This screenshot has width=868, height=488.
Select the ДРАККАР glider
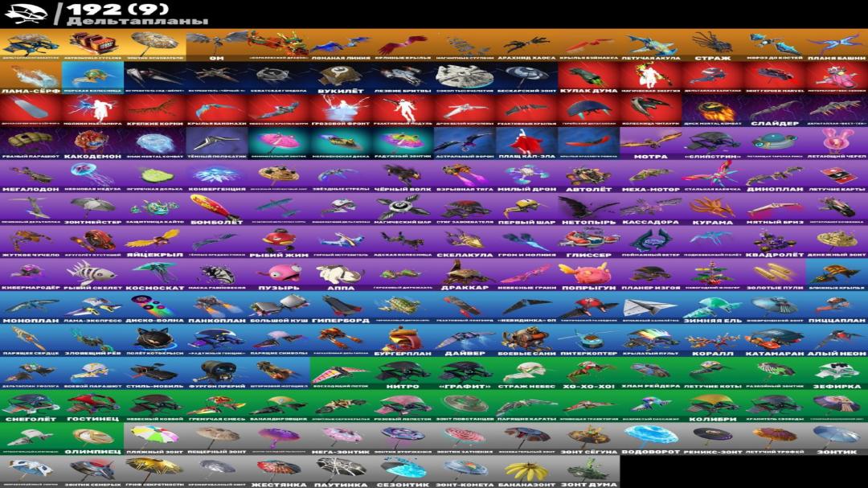click(x=465, y=274)
